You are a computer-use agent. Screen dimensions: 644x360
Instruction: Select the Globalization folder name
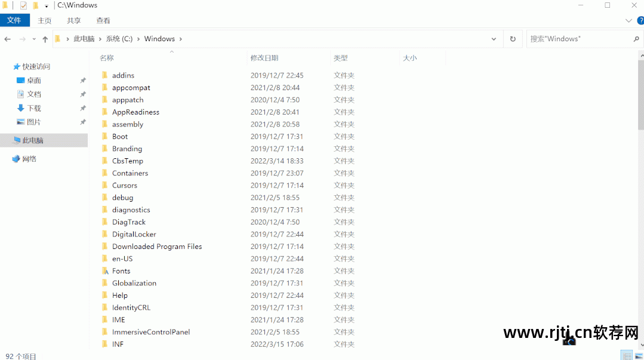pyautogui.click(x=134, y=283)
